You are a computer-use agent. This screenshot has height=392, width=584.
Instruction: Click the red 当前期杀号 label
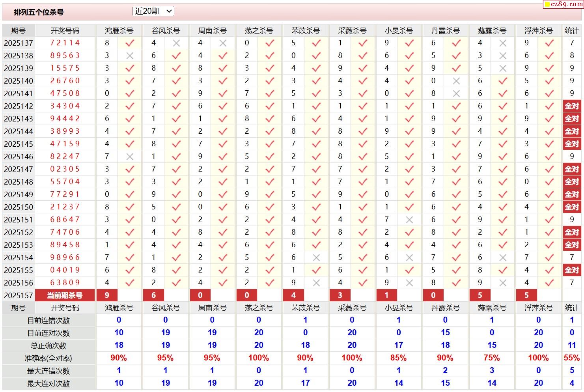(65, 295)
